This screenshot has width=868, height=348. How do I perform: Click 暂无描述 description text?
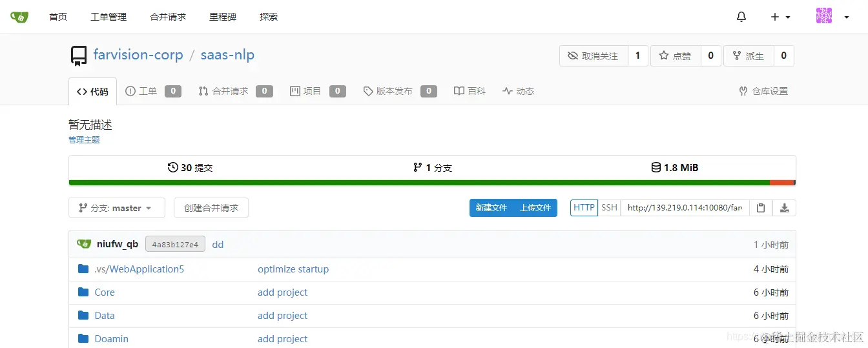(90, 125)
